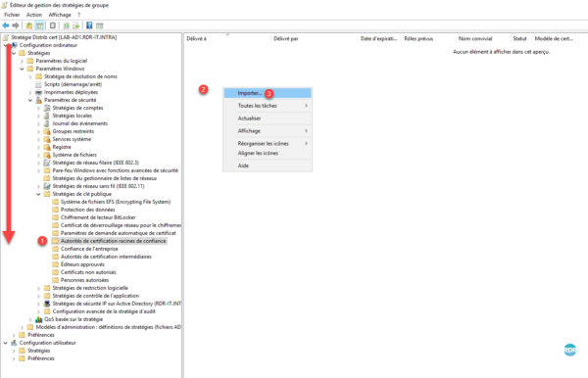This screenshot has height=378, width=588.
Task: Click the Up one level folder icon
Action: [x=28, y=25]
